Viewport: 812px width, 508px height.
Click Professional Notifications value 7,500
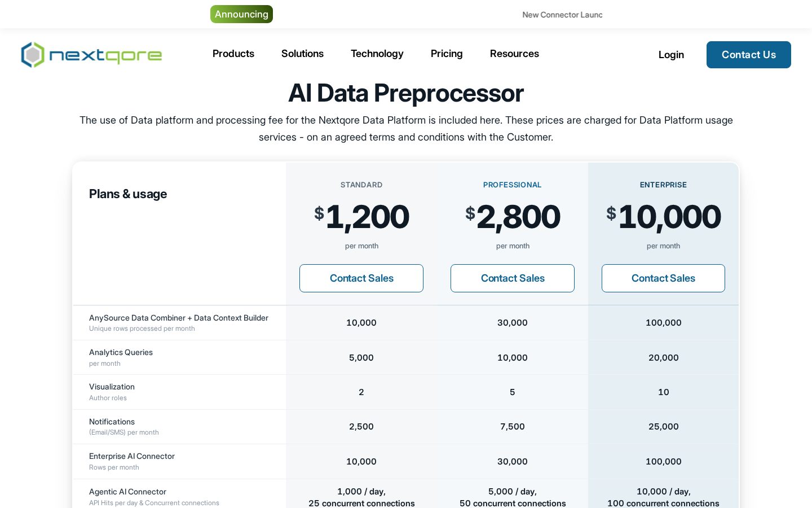pyautogui.click(x=513, y=427)
